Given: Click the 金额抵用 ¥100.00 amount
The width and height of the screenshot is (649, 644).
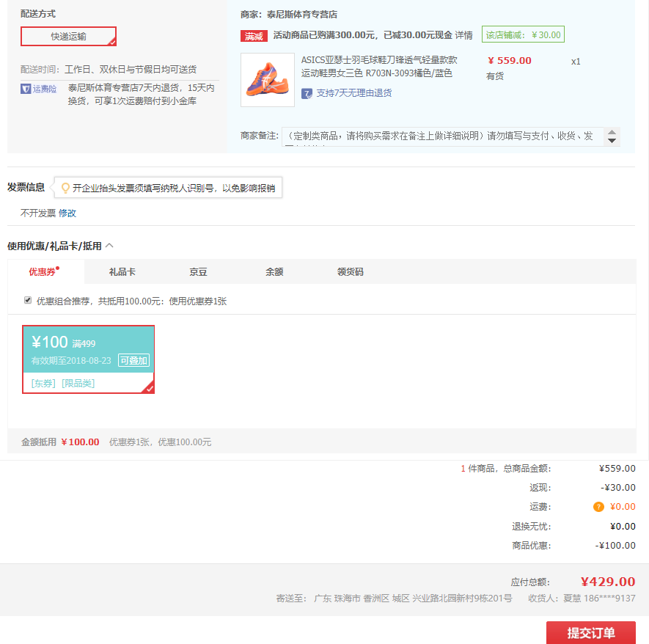Looking at the screenshot, I should click(80, 442).
